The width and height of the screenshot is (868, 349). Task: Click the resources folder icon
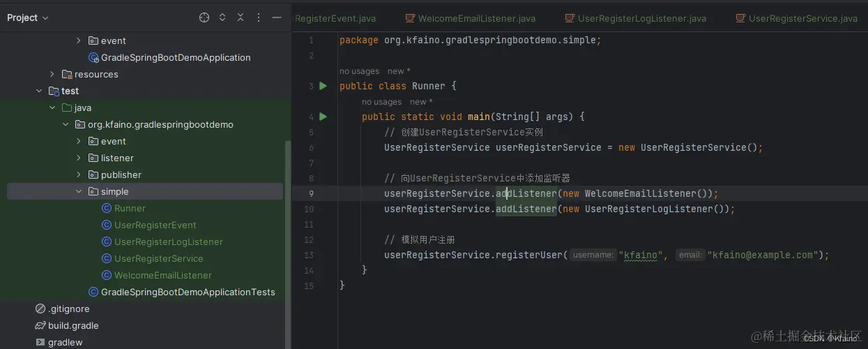tap(67, 75)
